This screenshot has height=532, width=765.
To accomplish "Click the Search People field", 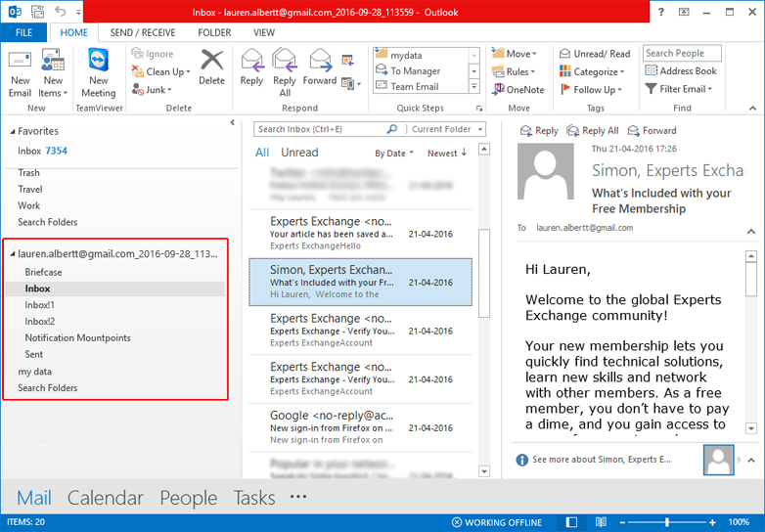I will pos(682,53).
